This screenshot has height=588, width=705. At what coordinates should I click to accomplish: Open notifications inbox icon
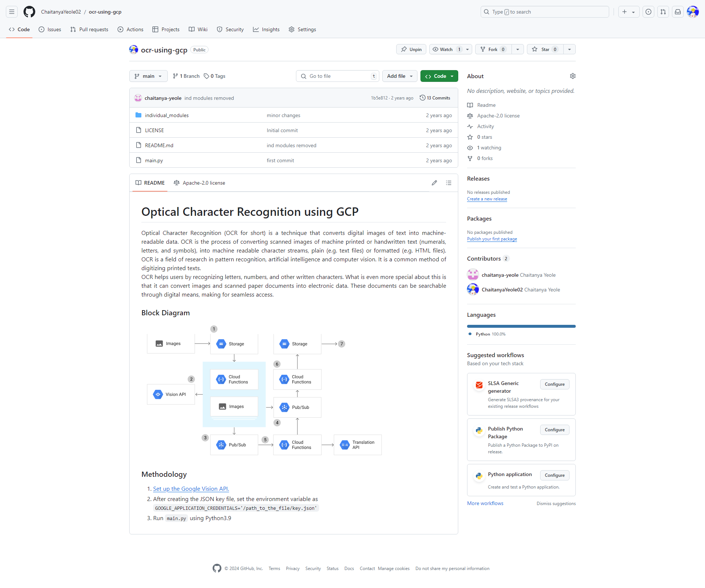[x=678, y=12]
